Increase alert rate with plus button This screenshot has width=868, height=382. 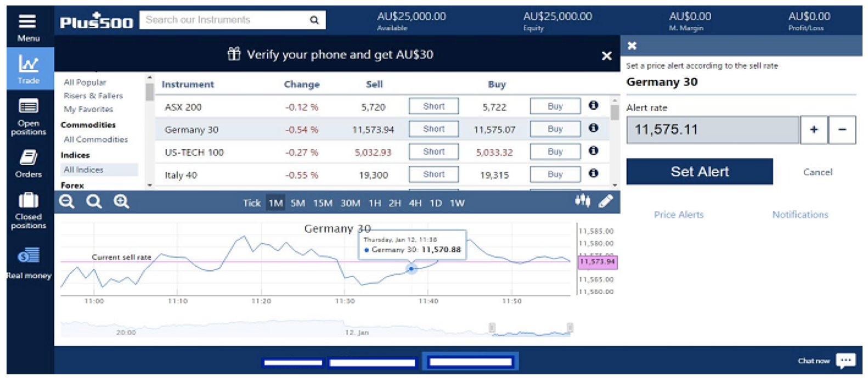[814, 130]
